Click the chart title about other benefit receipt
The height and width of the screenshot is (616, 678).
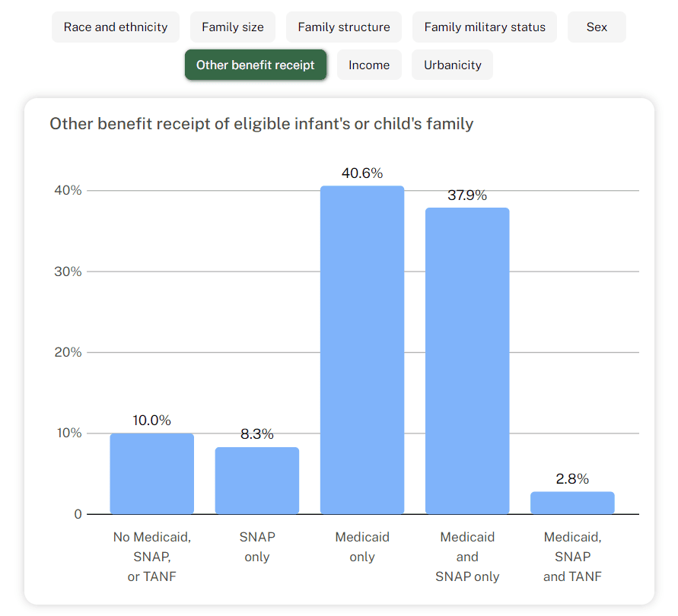(x=262, y=123)
